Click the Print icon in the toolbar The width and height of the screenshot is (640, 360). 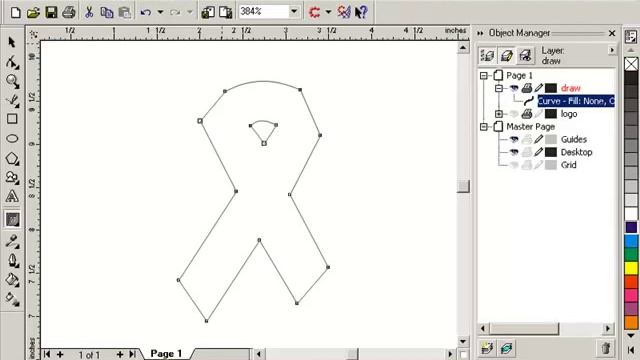coord(69,12)
